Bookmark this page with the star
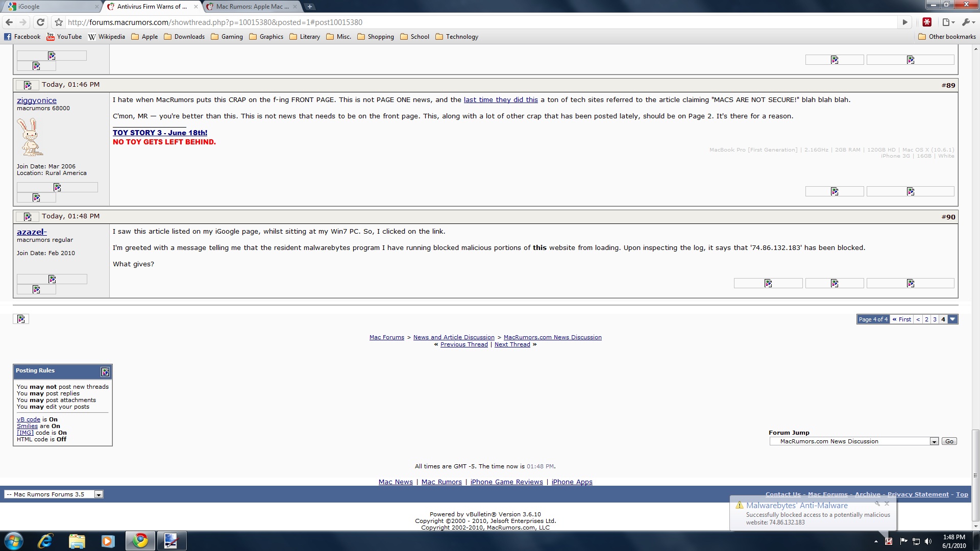Screen dimensions: 980x551 59,22
